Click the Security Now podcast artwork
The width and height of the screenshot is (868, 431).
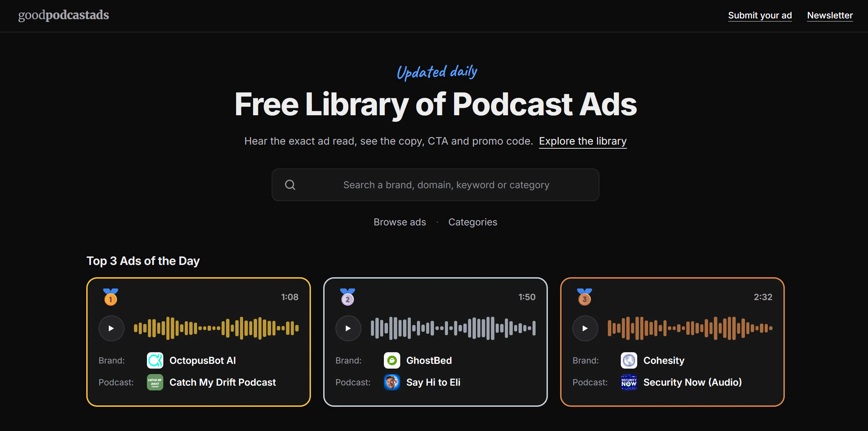pyautogui.click(x=629, y=382)
